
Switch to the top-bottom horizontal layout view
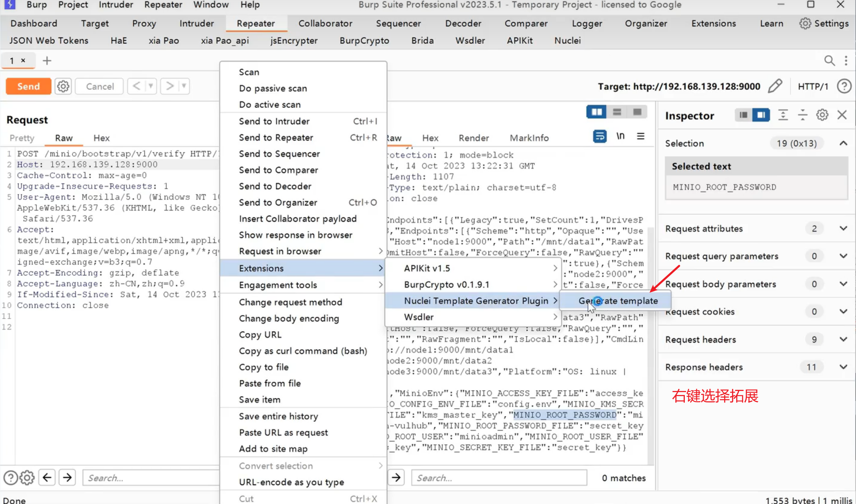[617, 112]
